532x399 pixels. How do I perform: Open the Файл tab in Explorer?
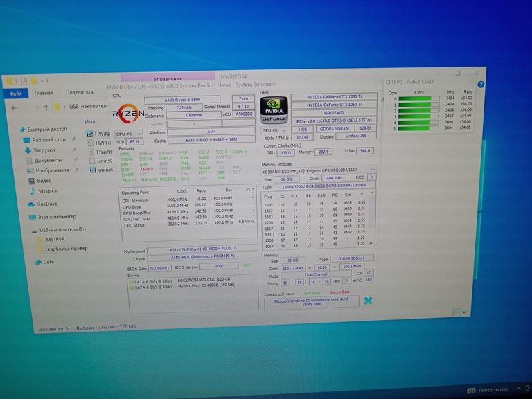click(x=16, y=94)
